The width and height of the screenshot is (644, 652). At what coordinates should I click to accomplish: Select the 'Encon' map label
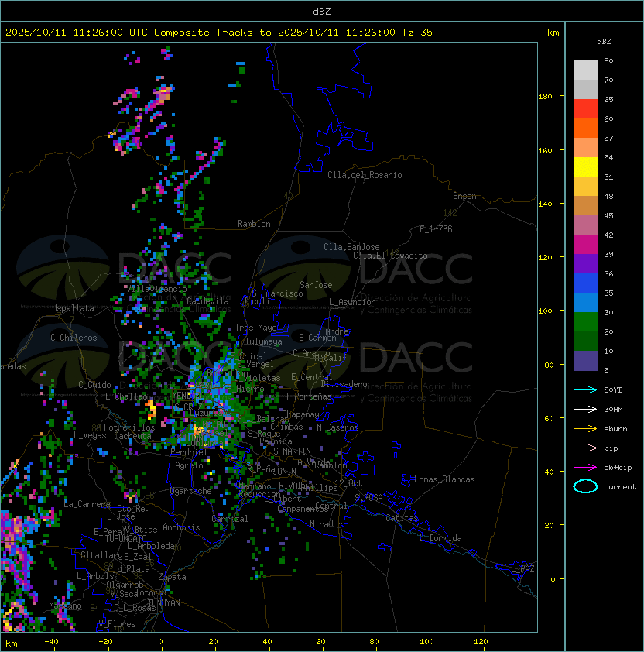pos(464,196)
